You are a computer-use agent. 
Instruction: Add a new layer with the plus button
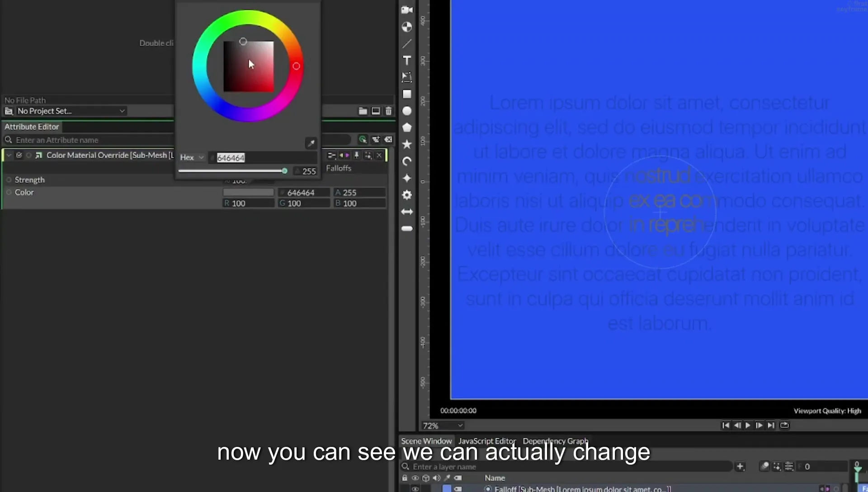[x=740, y=466]
